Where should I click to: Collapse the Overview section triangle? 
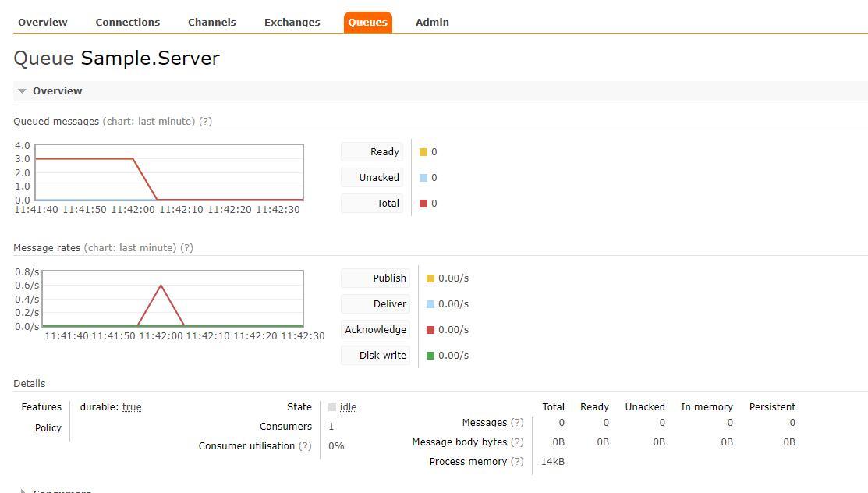[x=22, y=90]
